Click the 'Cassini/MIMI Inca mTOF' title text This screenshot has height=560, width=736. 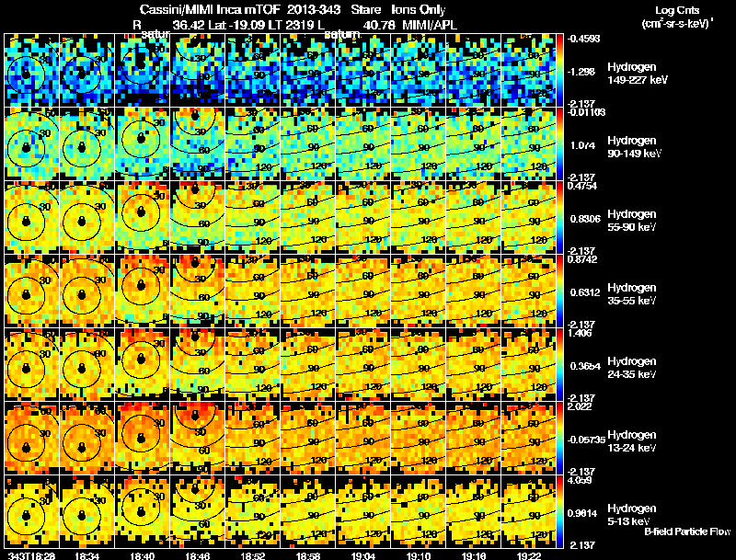pyautogui.click(x=211, y=9)
